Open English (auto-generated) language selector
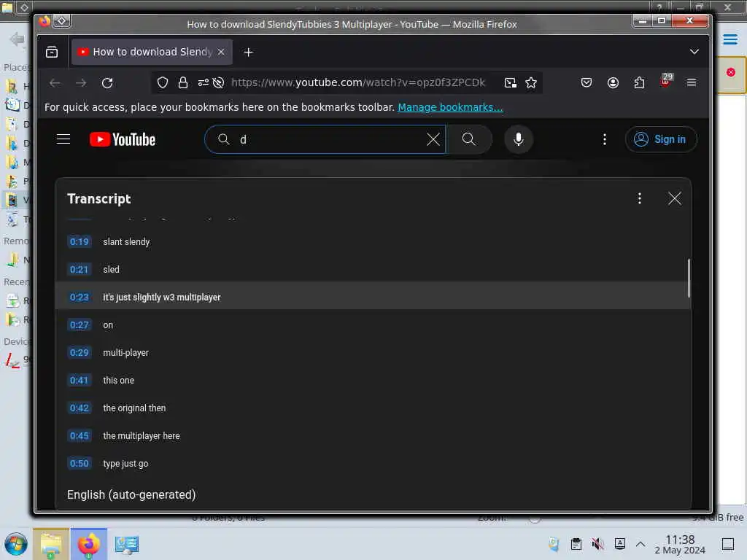Screen dimensions: 747x560 pyautogui.click(x=131, y=495)
